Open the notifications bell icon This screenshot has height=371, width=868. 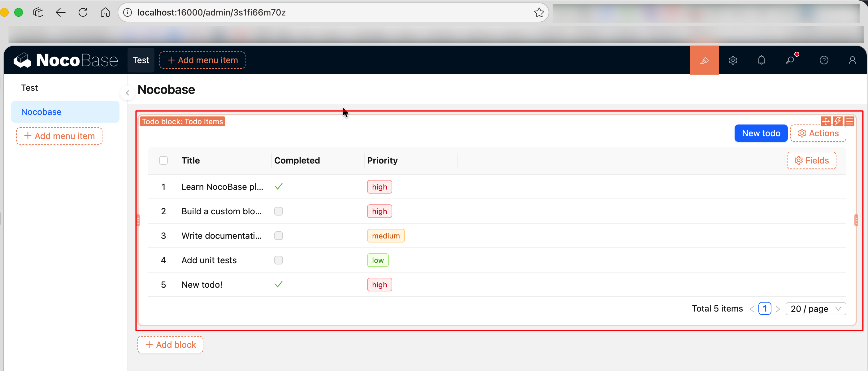pyautogui.click(x=761, y=60)
